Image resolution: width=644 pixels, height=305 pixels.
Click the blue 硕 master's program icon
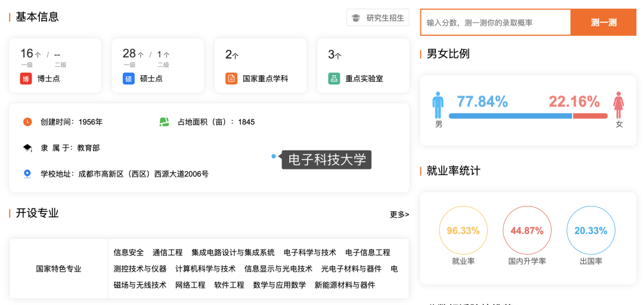click(129, 79)
